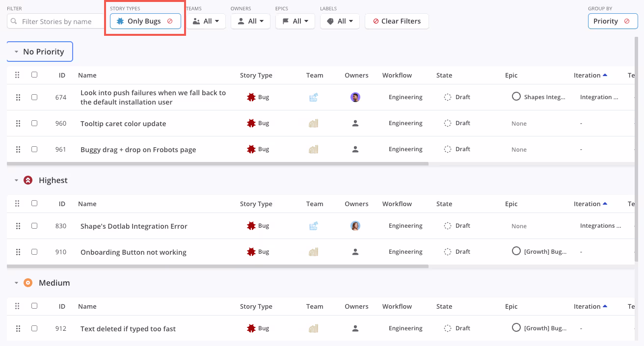The height and width of the screenshot is (346, 644).
Task: Click team icon for story 960
Action: pos(314,123)
